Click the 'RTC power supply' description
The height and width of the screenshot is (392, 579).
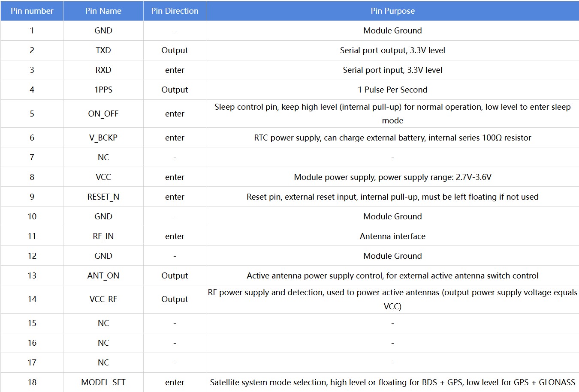click(392, 138)
